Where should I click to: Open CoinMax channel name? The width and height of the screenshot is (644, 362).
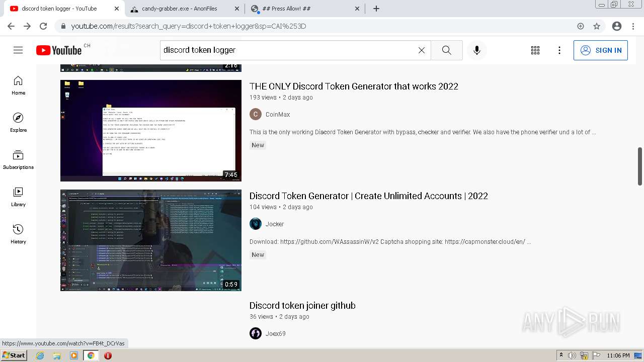[278, 115]
